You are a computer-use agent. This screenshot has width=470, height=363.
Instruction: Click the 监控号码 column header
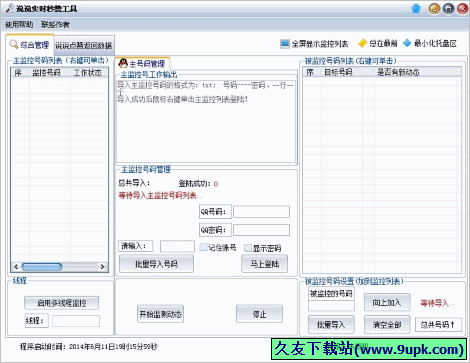click(x=49, y=73)
